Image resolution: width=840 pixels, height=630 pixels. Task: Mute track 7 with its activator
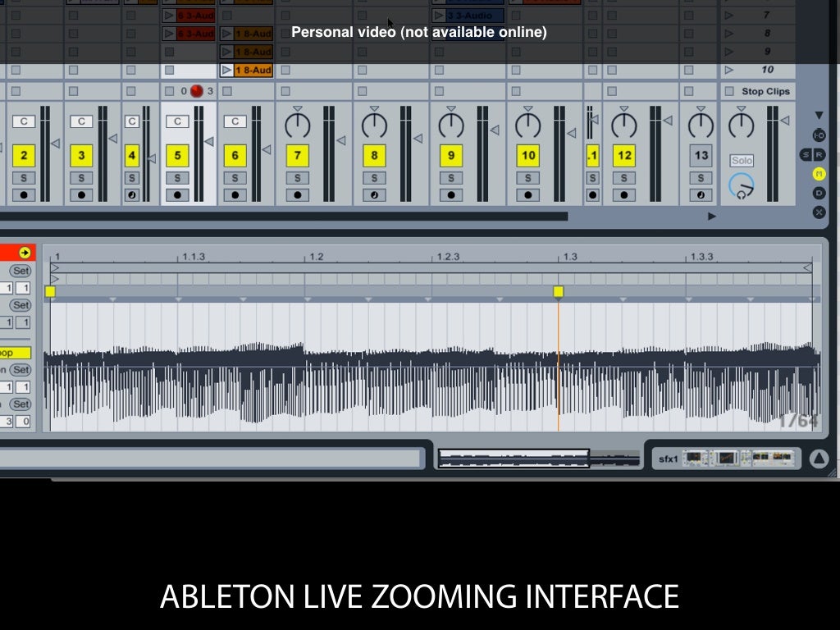[x=297, y=155]
